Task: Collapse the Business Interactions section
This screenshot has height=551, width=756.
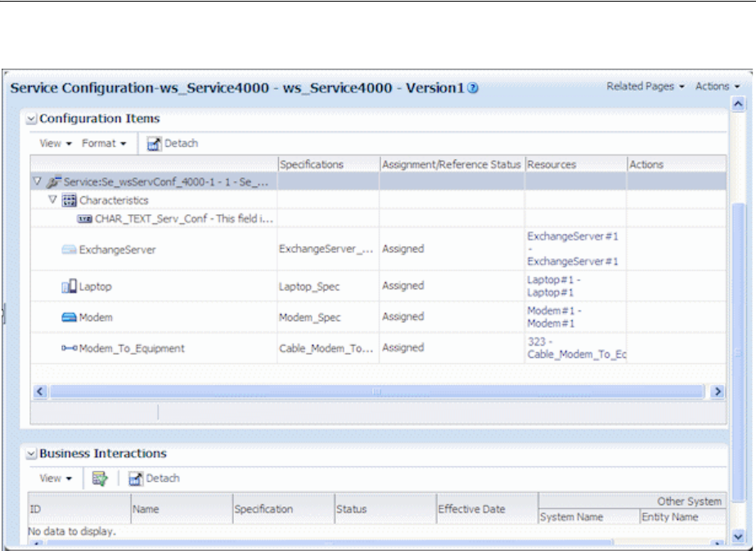Action: coord(31,454)
